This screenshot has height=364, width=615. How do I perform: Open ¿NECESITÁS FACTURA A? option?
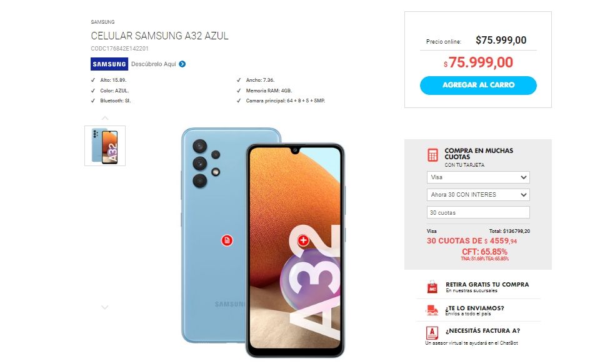[482, 331]
